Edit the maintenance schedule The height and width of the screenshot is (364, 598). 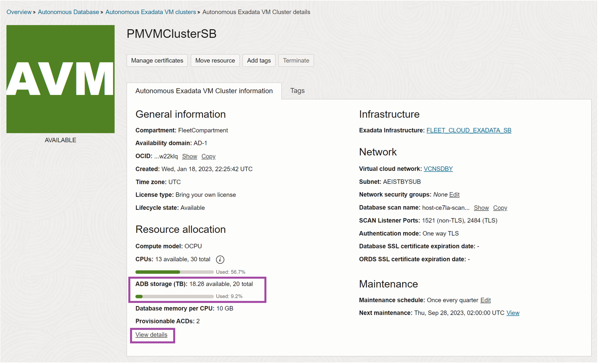coord(485,300)
